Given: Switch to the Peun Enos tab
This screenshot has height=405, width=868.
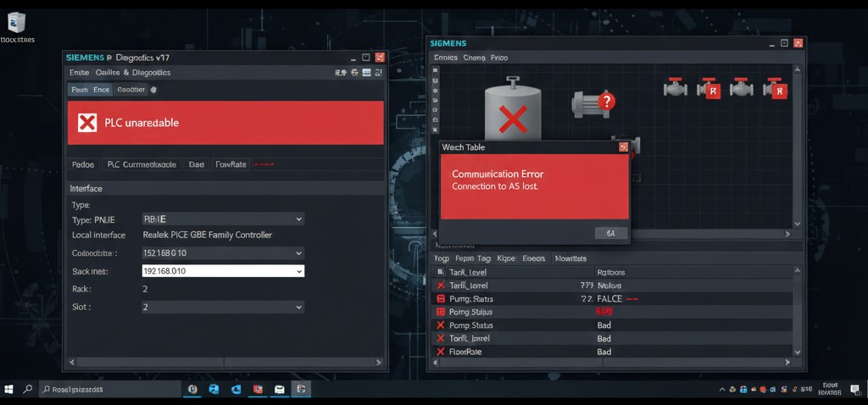Looking at the screenshot, I should click(90, 90).
